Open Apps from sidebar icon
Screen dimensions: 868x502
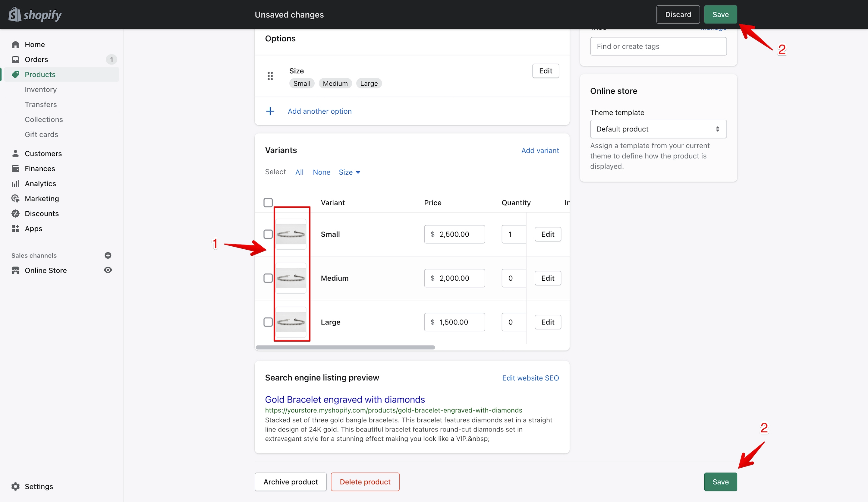point(15,229)
